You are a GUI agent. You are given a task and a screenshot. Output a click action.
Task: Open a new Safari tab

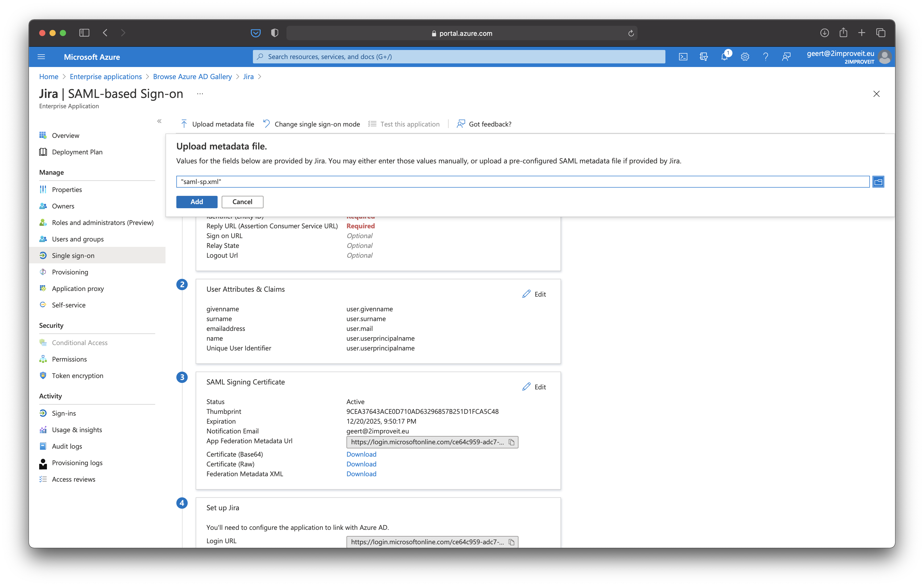[861, 33]
